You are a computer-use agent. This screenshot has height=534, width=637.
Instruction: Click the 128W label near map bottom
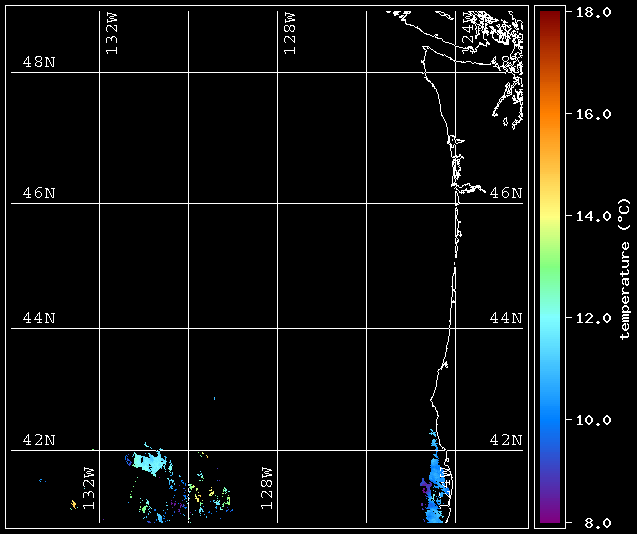[267, 488]
